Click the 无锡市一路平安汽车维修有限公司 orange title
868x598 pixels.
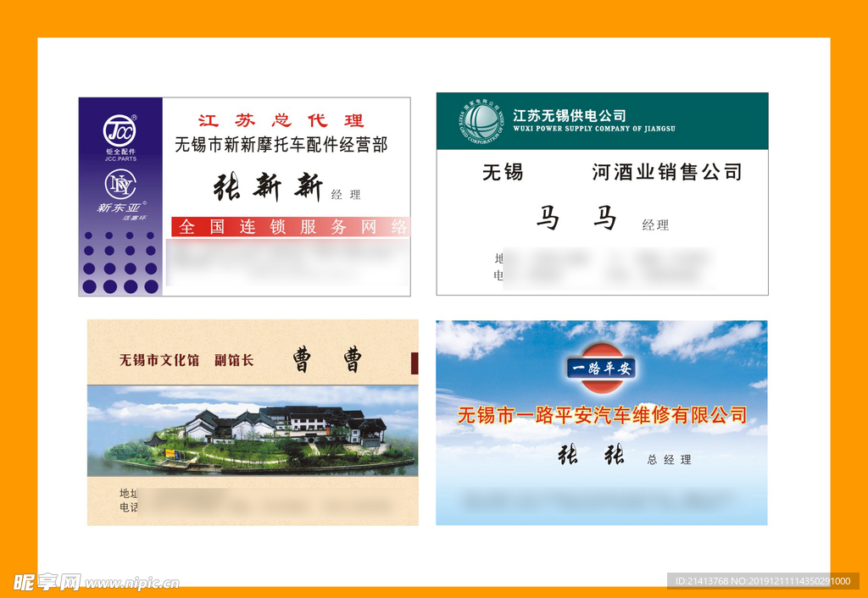602,415
